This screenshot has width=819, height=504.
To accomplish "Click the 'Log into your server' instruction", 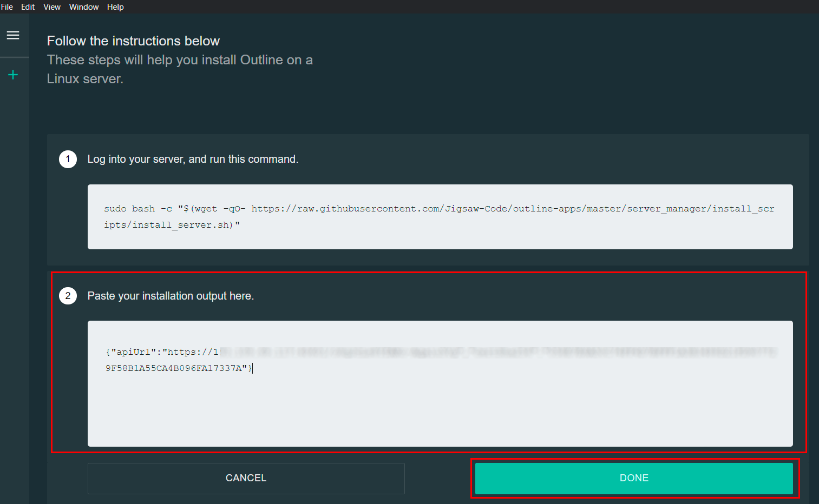I will click(193, 159).
